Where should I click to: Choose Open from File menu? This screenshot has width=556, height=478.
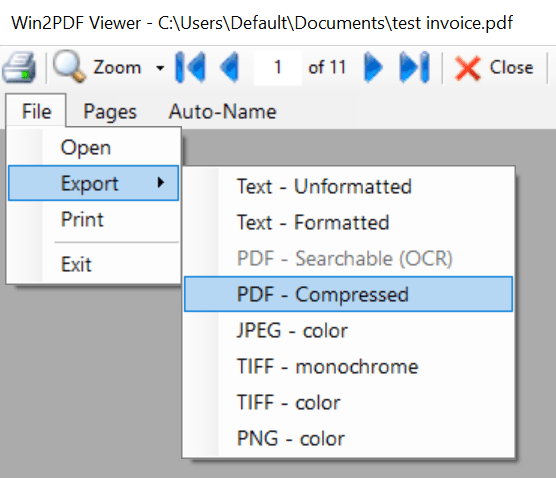pos(94,148)
